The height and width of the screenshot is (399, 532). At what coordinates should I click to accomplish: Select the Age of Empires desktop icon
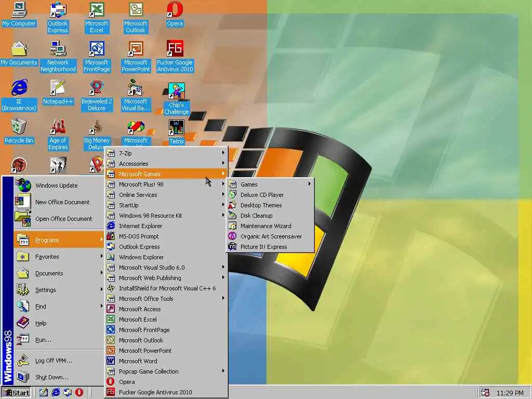(x=58, y=135)
